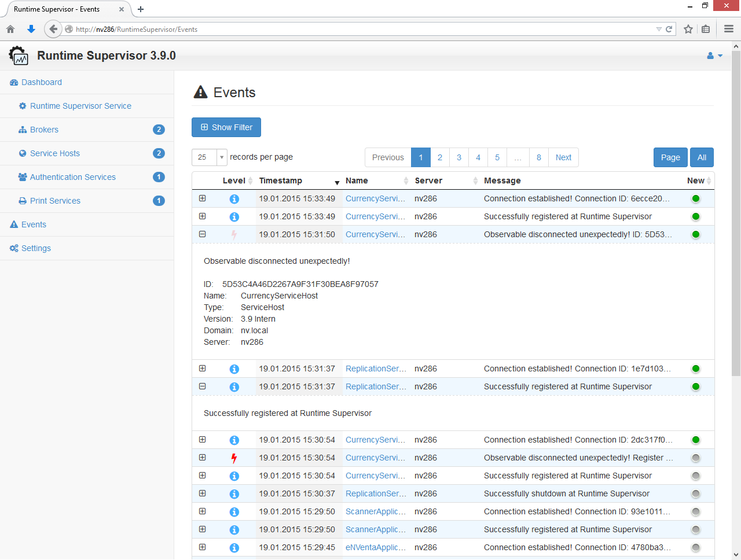Click the Print Services printer icon
741x560 pixels.
[x=21, y=200]
